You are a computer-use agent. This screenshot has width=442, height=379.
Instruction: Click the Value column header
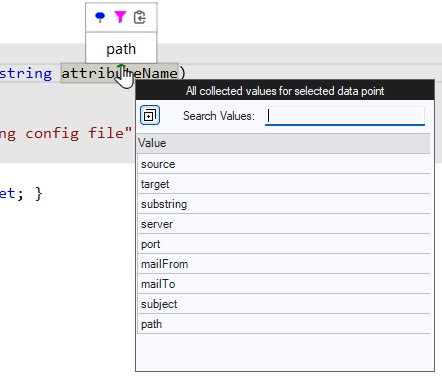(x=284, y=143)
